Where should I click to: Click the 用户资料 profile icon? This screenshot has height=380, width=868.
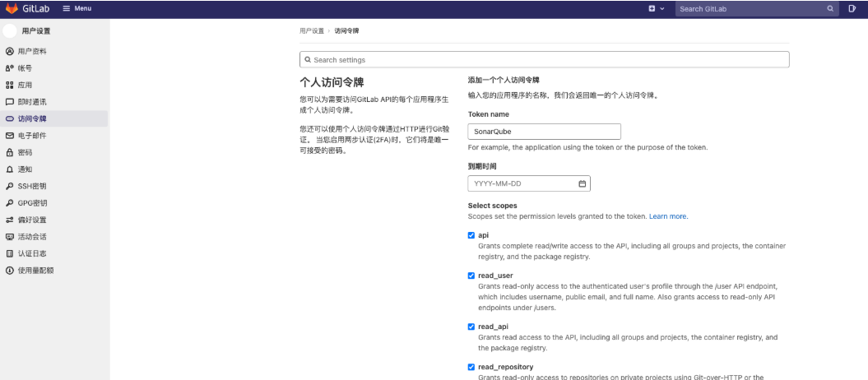[9, 52]
